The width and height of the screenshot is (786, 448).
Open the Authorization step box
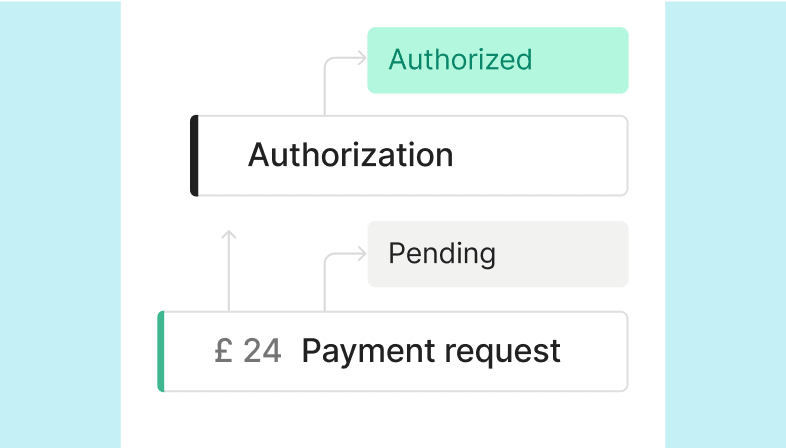[x=409, y=155]
